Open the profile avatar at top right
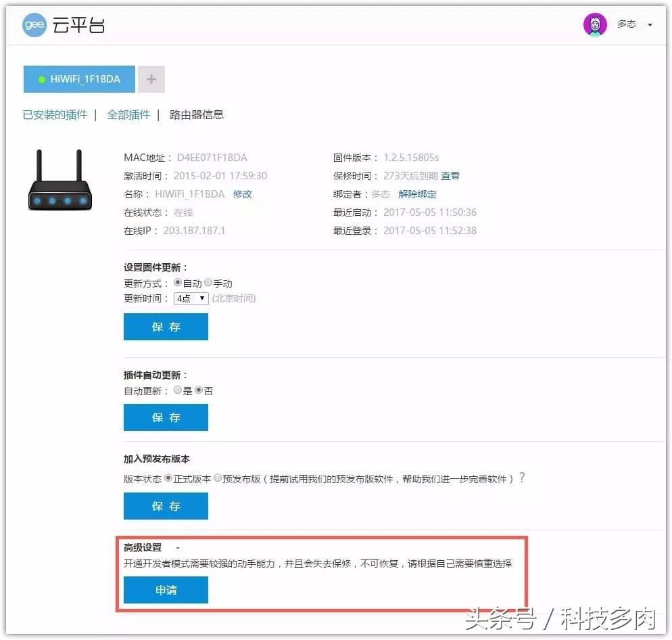Viewport: 672px width, 640px height. [594, 24]
